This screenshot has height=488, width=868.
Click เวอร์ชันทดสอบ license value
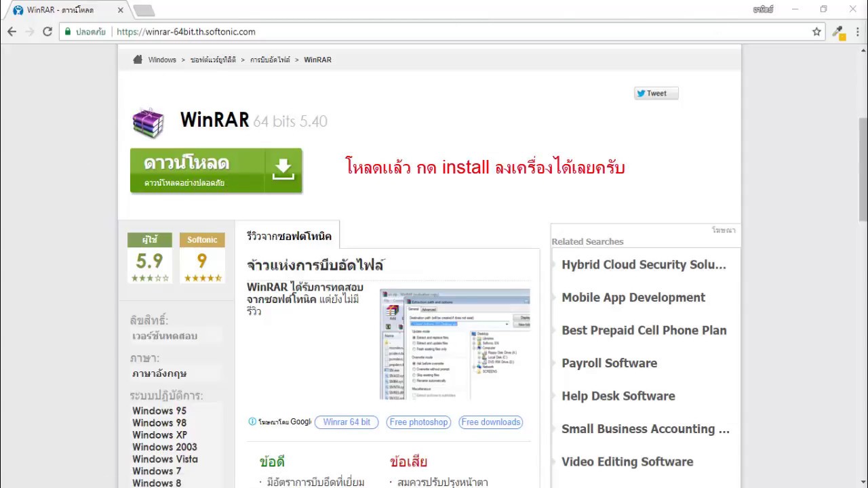tap(165, 336)
